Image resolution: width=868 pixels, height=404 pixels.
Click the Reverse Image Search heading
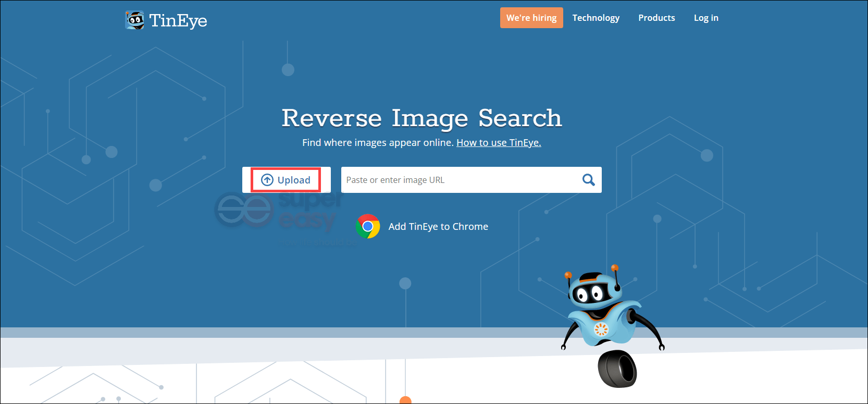point(422,118)
